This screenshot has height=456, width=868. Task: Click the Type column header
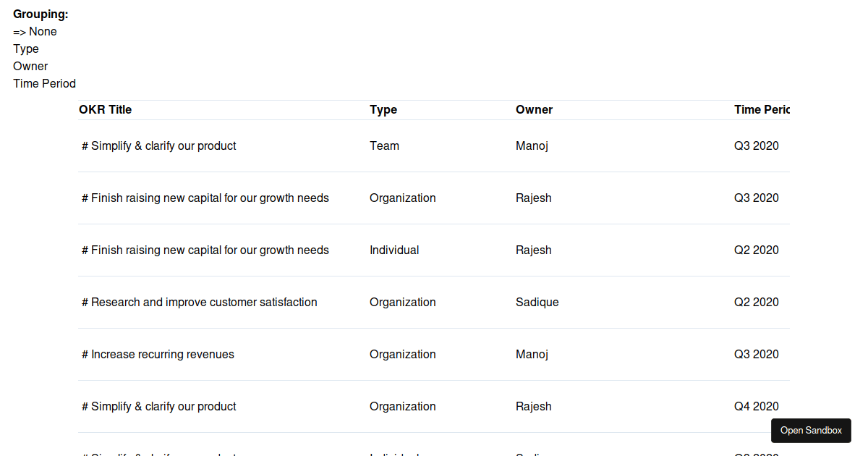(383, 109)
